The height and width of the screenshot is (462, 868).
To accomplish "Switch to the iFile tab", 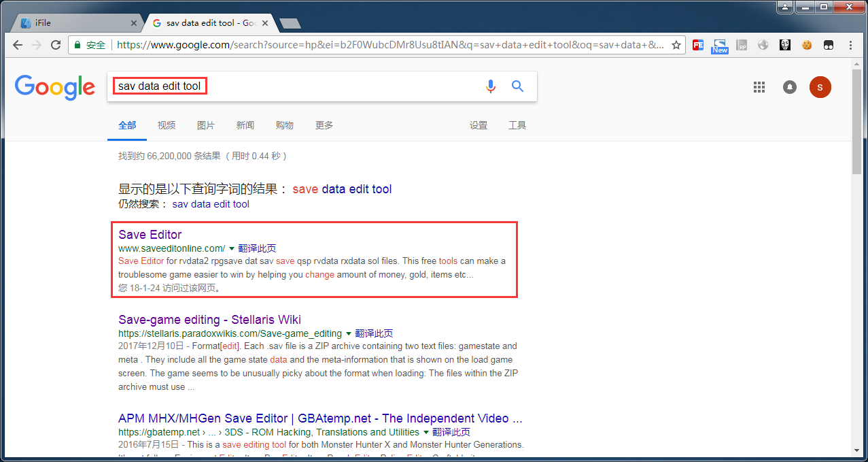I will [76, 23].
